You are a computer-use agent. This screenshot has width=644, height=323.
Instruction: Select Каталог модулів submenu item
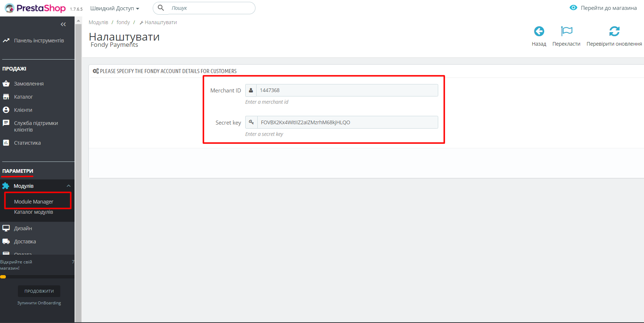point(34,212)
